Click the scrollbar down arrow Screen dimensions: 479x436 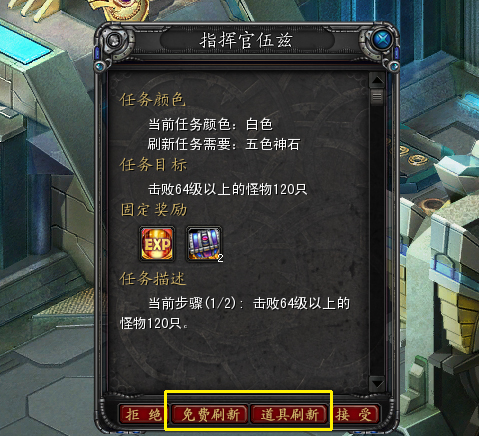[377, 384]
